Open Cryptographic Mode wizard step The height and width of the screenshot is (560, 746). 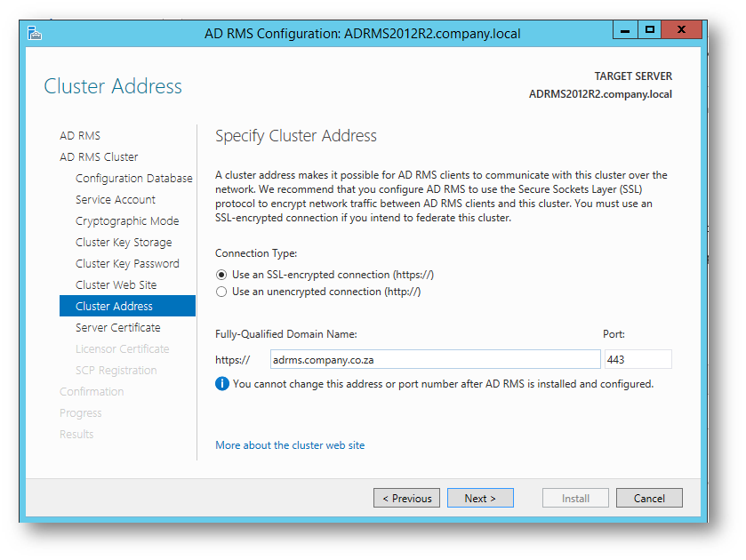[x=127, y=221]
